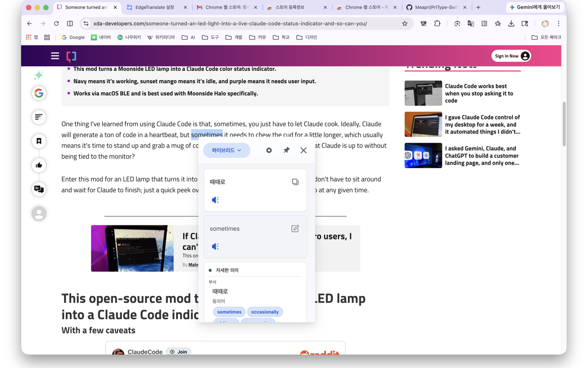Go to XDA homepage via logo
The width and height of the screenshot is (588, 368).
[x=71, y=56]
